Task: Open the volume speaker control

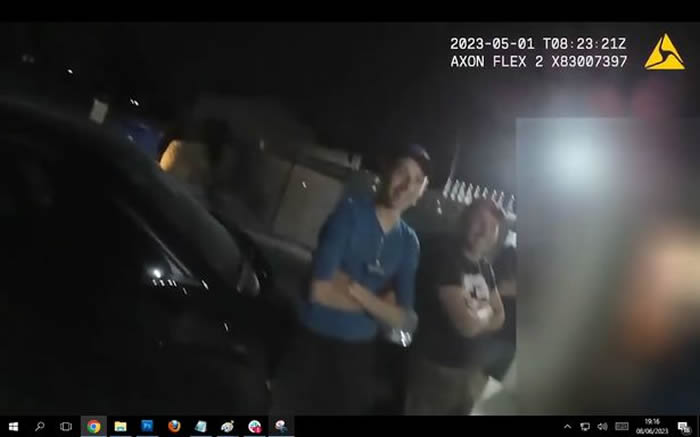Action: [x=603, y=427]
